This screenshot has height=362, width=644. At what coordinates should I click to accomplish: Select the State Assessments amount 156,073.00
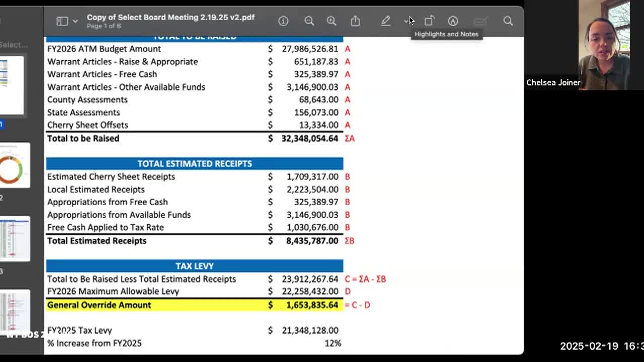[316, 112]
